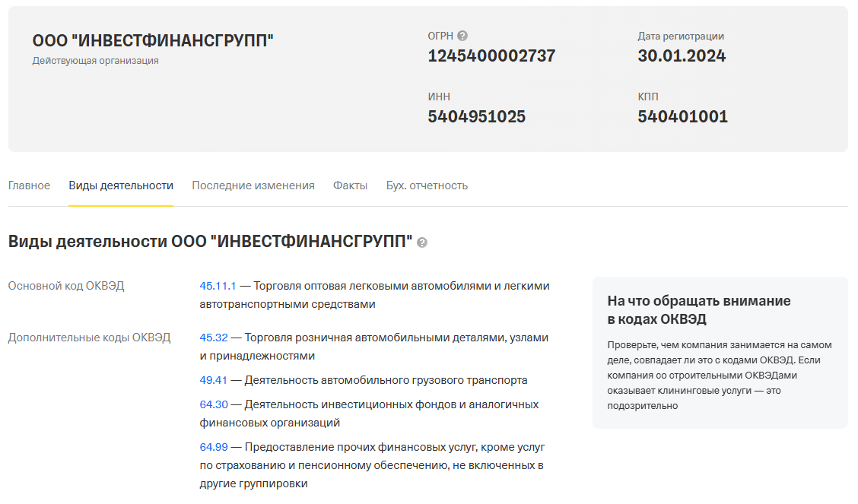Click the registration date 30.01.2024
This screenshot has width=858, height=504.
click(x=682, y=56)
